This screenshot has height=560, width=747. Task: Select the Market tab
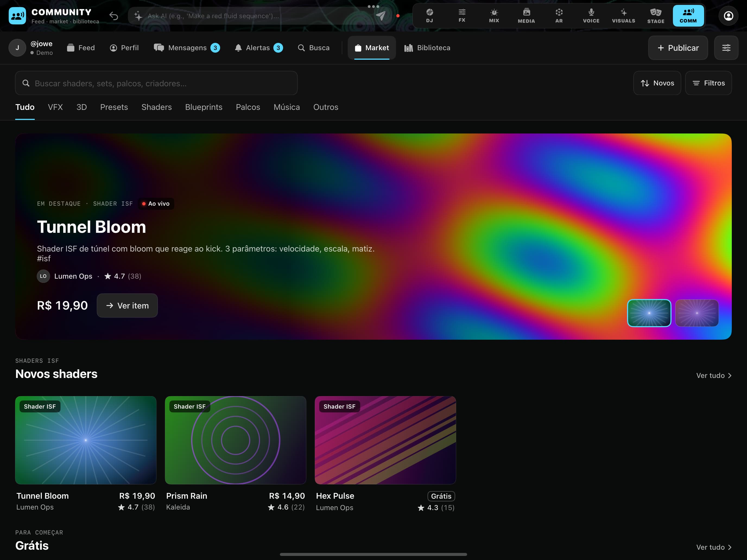point(372,47)
